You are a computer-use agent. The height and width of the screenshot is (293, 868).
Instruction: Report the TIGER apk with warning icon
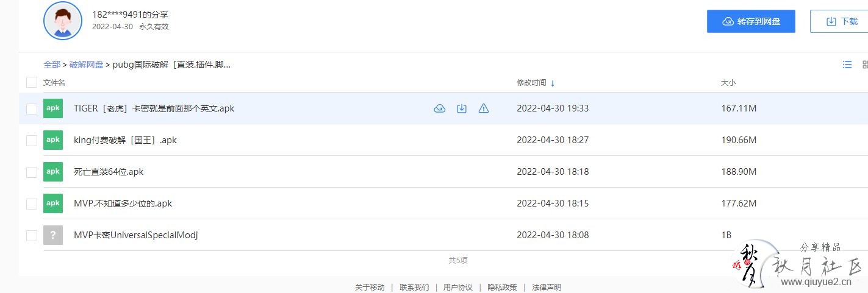click(x=484, y=108)
